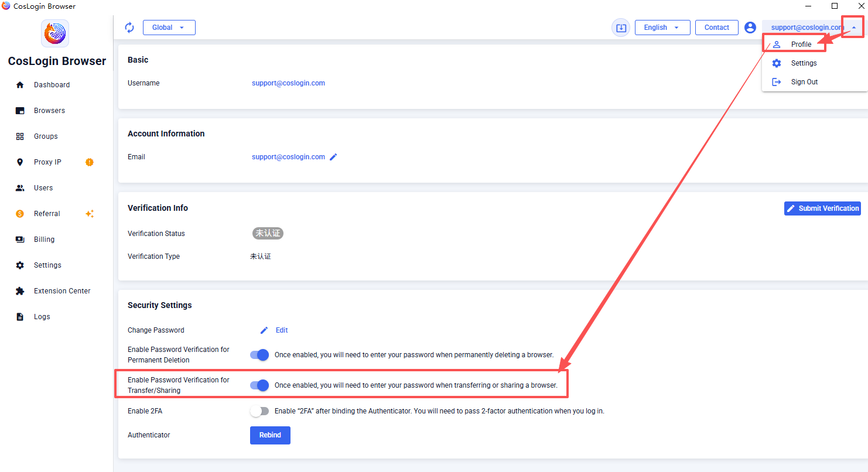
Task: Click the pencil icon next to Email
Action: 333,157
